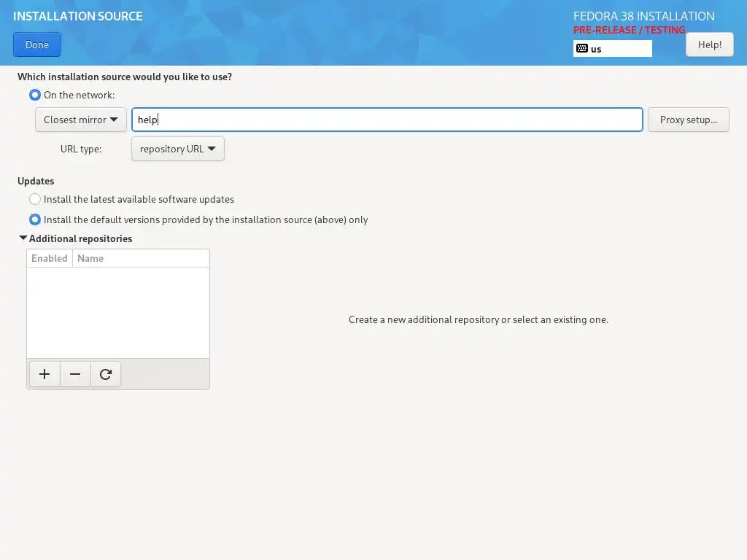Viewport: 747px width, 560px height.
Task: Click the keyboard layout icon next to us
Action: click(x=581, y=49)
